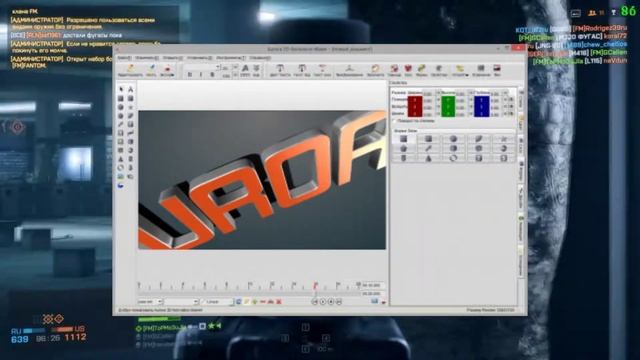Open the Файл menu
The image size is (640, 360).
(x=124, y=58)
